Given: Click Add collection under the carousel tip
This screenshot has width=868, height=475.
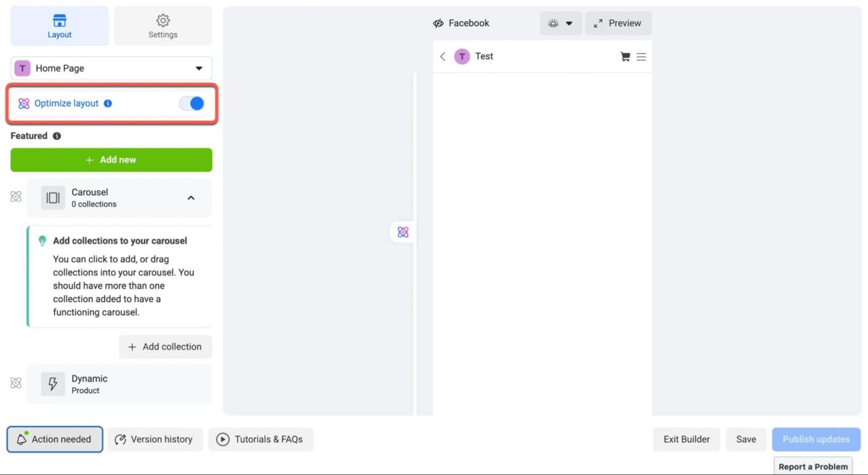Looking at the screenshot, I should [165, 347].
